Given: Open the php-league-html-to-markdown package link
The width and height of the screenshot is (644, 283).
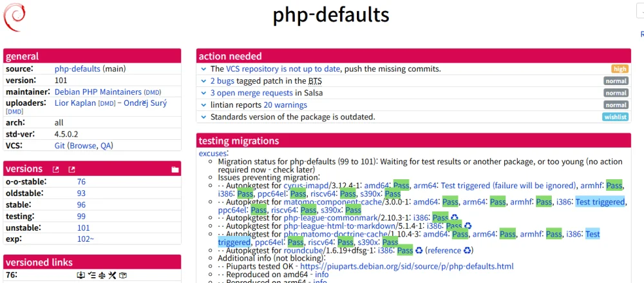Looking at the screenshot, I should (339, 226).
